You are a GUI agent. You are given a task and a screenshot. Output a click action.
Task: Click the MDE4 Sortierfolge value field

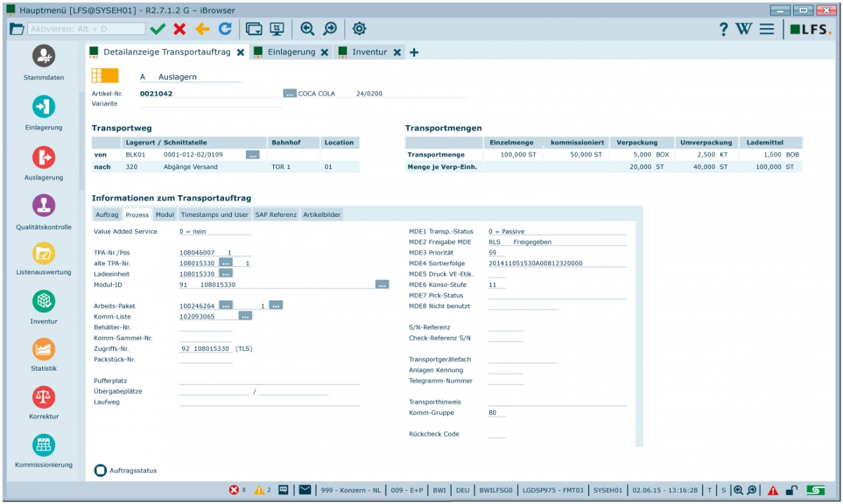tap(557, 263)
